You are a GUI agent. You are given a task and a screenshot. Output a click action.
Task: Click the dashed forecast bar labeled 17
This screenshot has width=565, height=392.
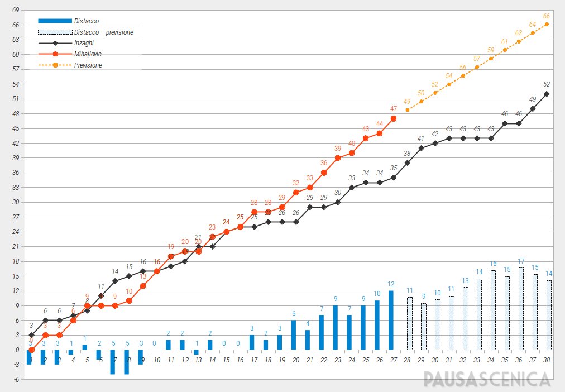pos(521,309)
